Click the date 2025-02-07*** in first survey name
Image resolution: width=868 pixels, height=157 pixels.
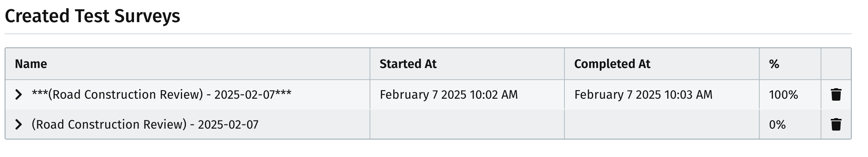[253, 94]
